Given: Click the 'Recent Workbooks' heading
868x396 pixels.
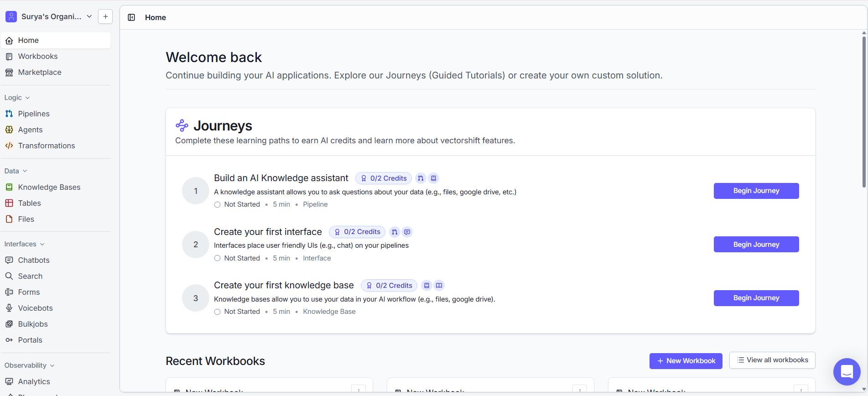Looking at the screenshot, I should point(215,361).
